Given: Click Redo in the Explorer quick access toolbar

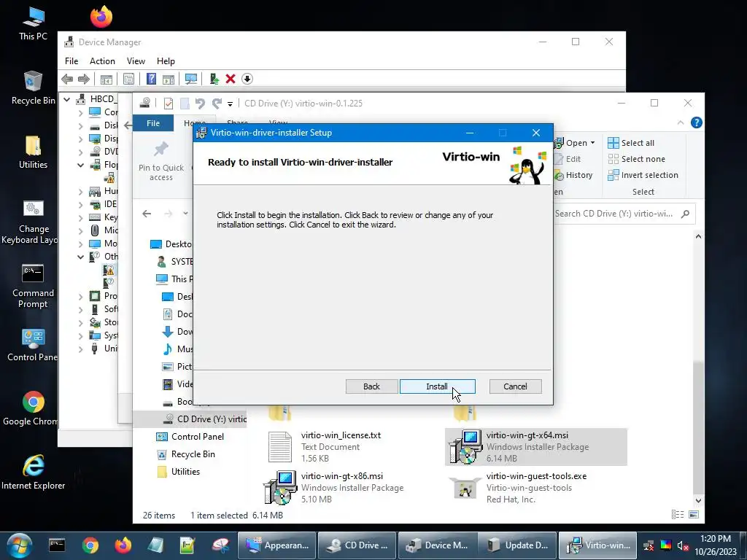Looking at the screenshot, I should click(x=217, y=104).
